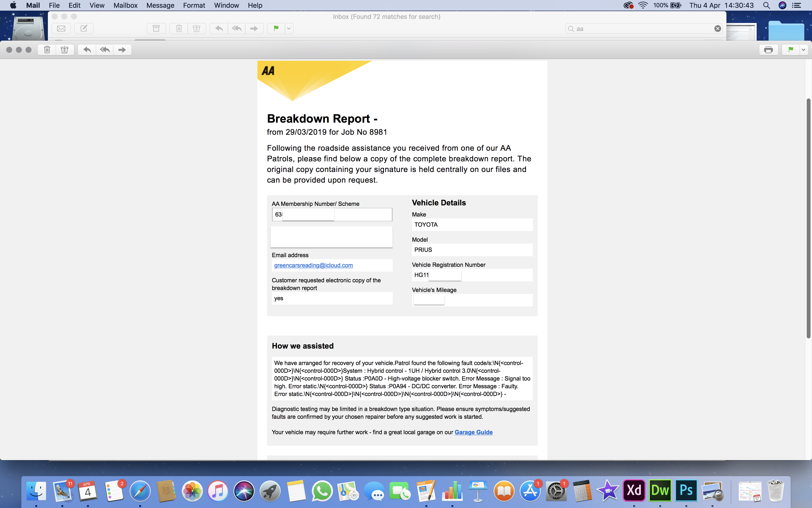Get new mail in Inbox window
The width and height of the screenshot is (812, 508).
click(x=61, y=29)
